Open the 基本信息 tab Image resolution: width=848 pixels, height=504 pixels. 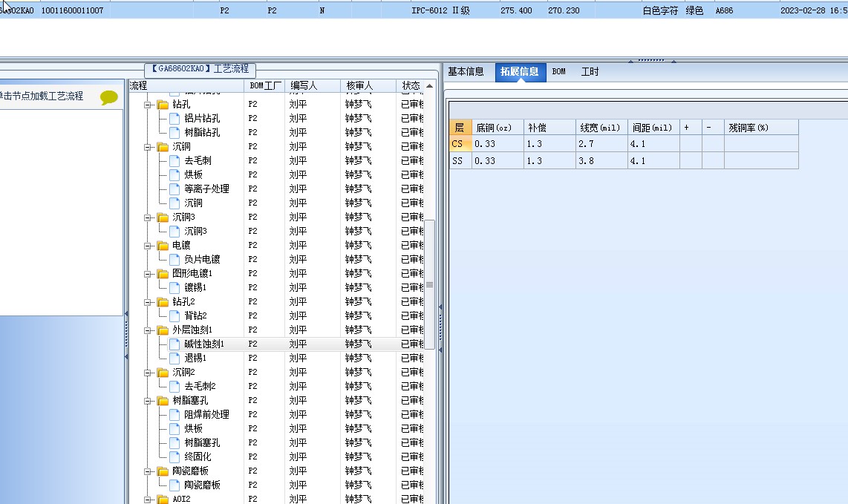click(x=466, y=71)
